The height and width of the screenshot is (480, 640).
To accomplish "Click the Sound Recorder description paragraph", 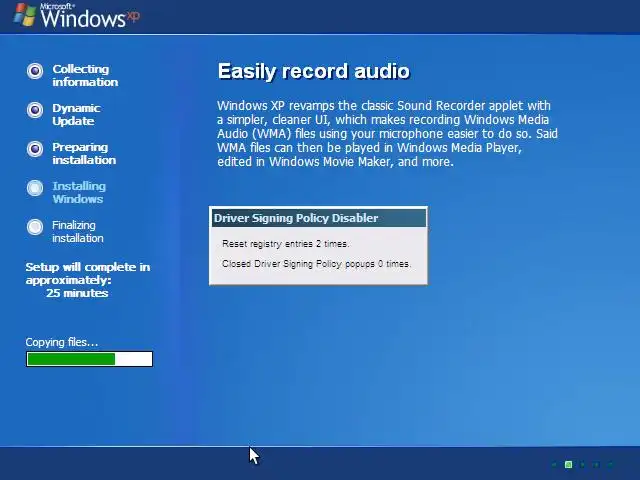I will [x=387, y=133].
